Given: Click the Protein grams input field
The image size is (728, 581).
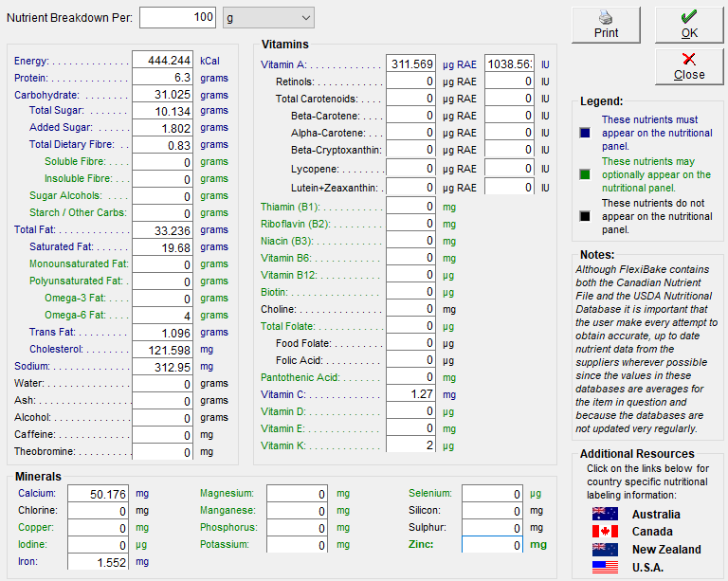Looking at the screenshot, I should click(x=162, y=78).
